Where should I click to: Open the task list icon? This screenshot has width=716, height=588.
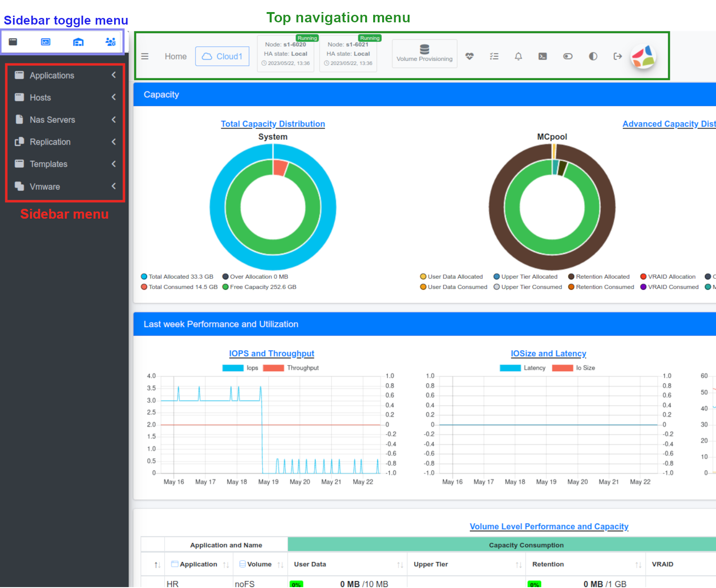click(494, 56)
